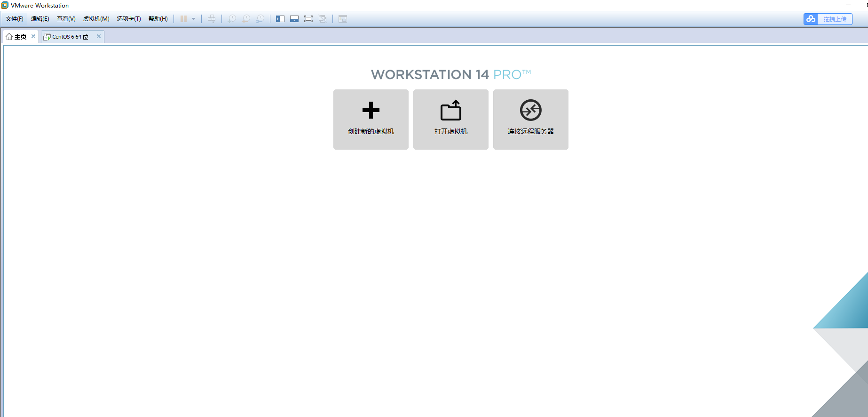Click the Baidu cloud icon

coord(811,19)
